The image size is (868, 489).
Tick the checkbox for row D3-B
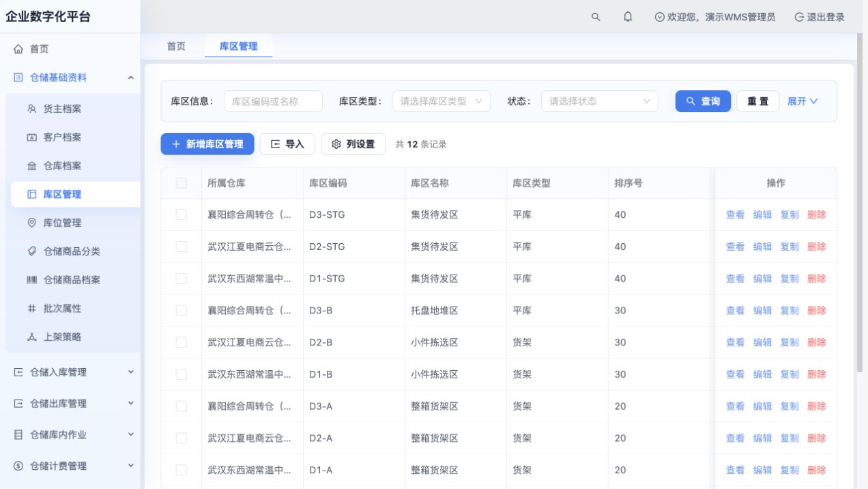(182, 310)
